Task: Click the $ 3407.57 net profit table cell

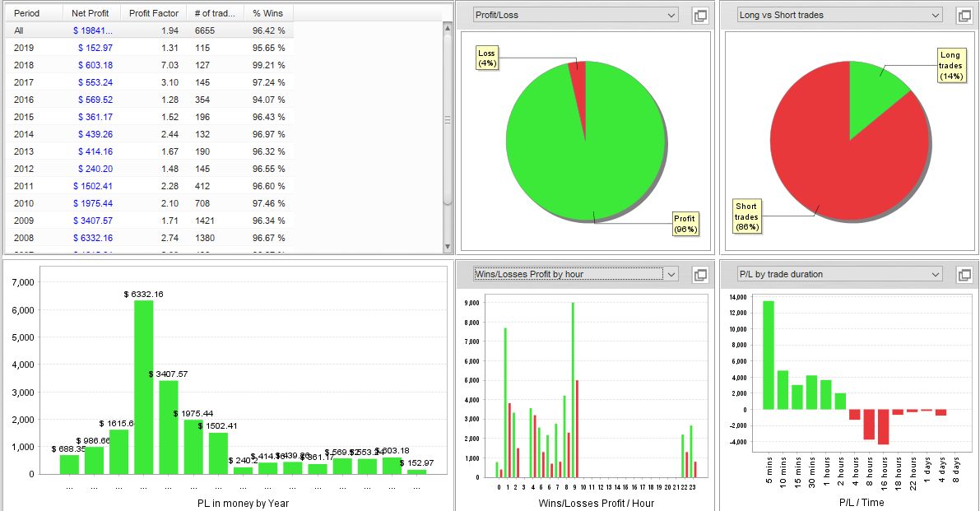Action: pos(92,221)
